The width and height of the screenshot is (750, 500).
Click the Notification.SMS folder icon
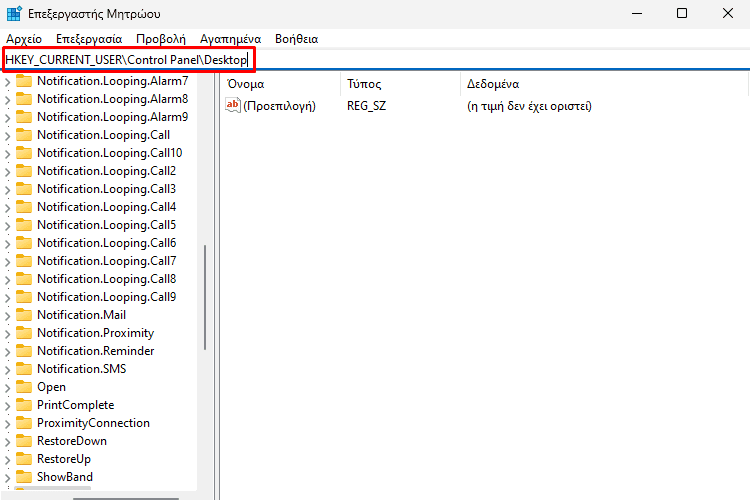[24, 368]
